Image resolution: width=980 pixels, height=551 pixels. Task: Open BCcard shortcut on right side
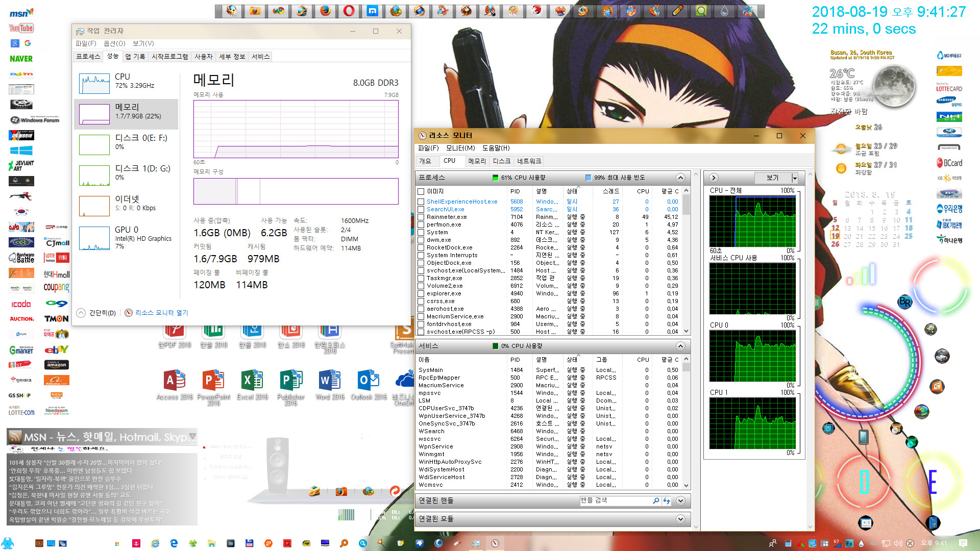coord(949,163)
